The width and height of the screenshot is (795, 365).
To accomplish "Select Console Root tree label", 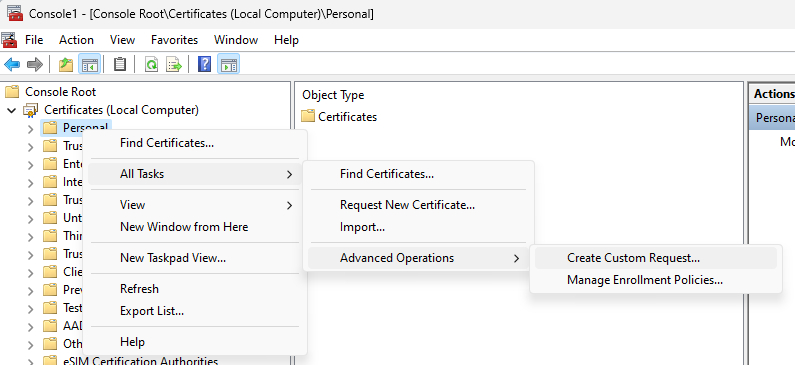I will pos(60,92).
